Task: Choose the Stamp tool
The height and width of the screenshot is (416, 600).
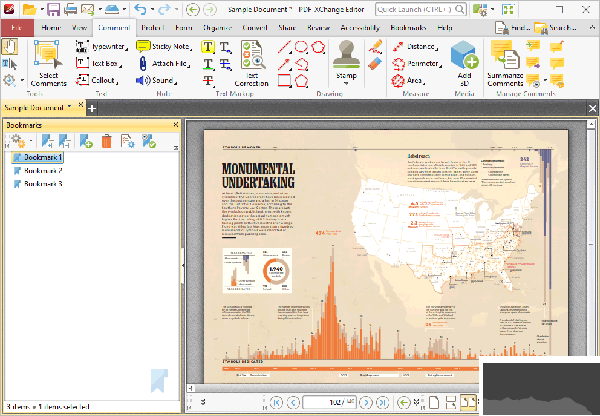Action: tap(347, 57)
